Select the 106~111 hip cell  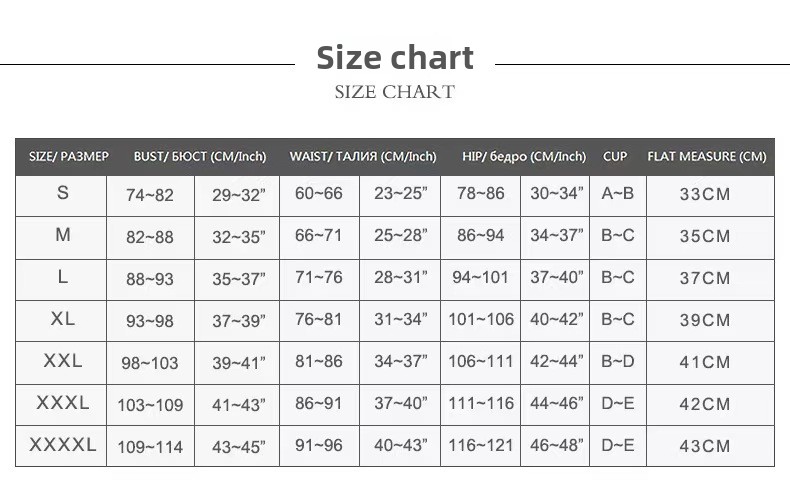pos(481,362)
